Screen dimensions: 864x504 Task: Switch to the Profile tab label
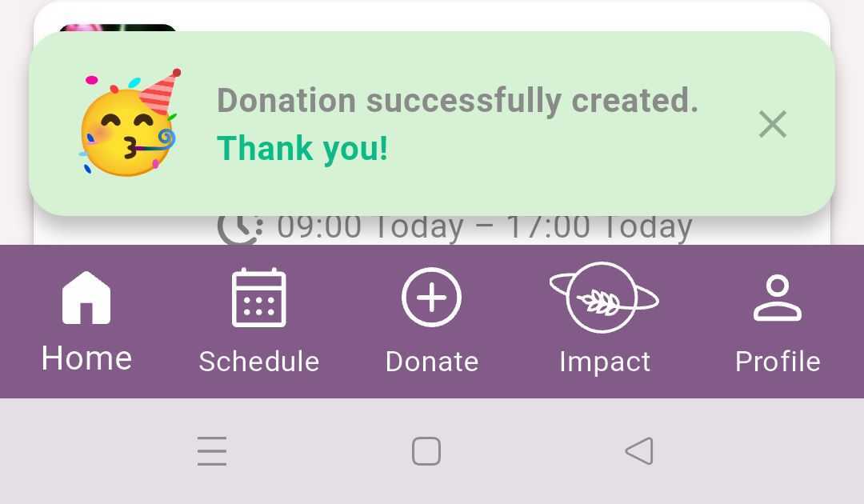coord(777,362)
